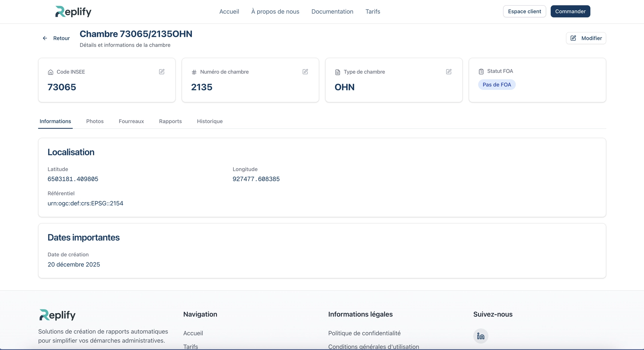
Task: Select the Rapports tab
Action: [x=170, y=121]
